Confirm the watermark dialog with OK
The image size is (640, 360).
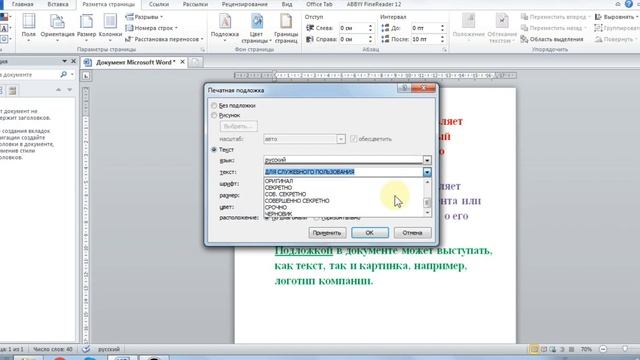[370, 233]
